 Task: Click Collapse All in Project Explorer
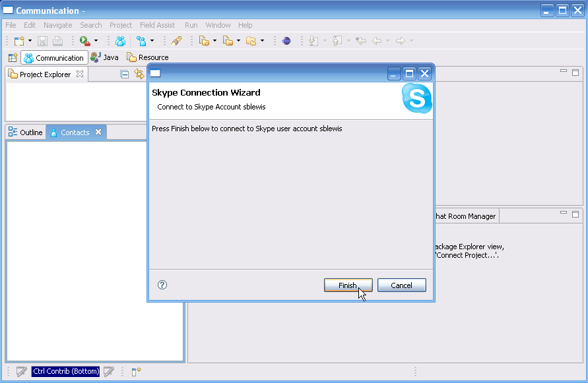point(125,74)
